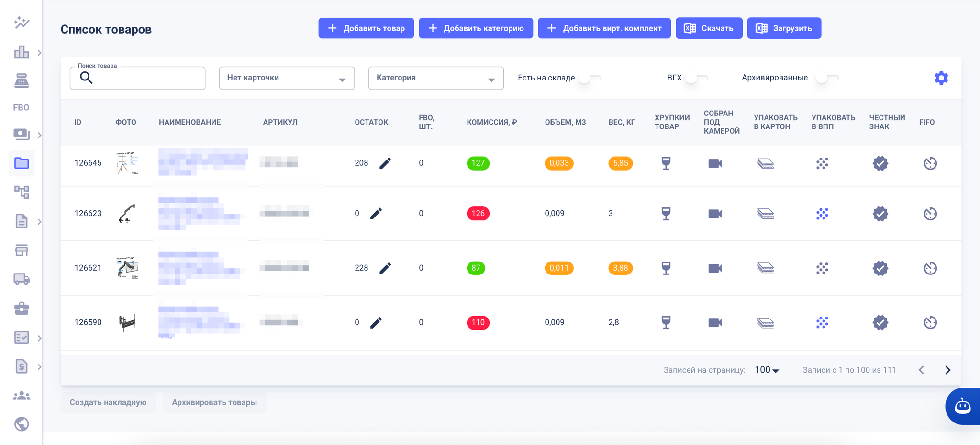This screenshot has width=980, height=445.
Task: Enable the ВГХ filter switch
Action: [696, 78]
